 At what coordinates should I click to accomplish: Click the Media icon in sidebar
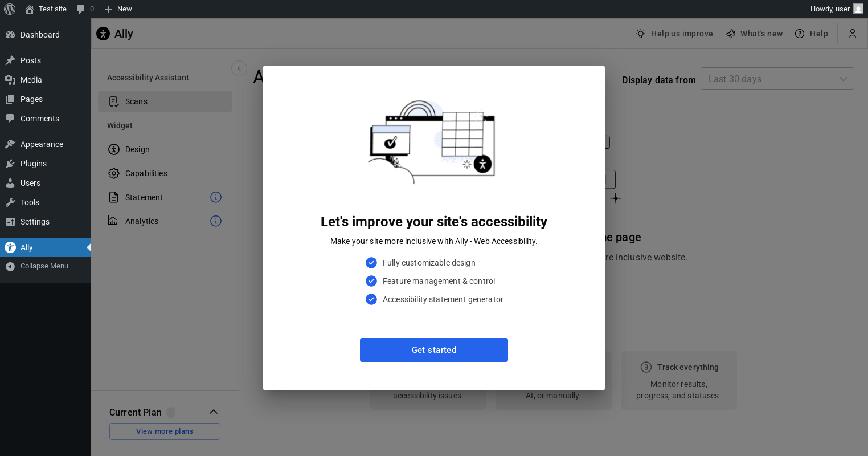(10, 80)
